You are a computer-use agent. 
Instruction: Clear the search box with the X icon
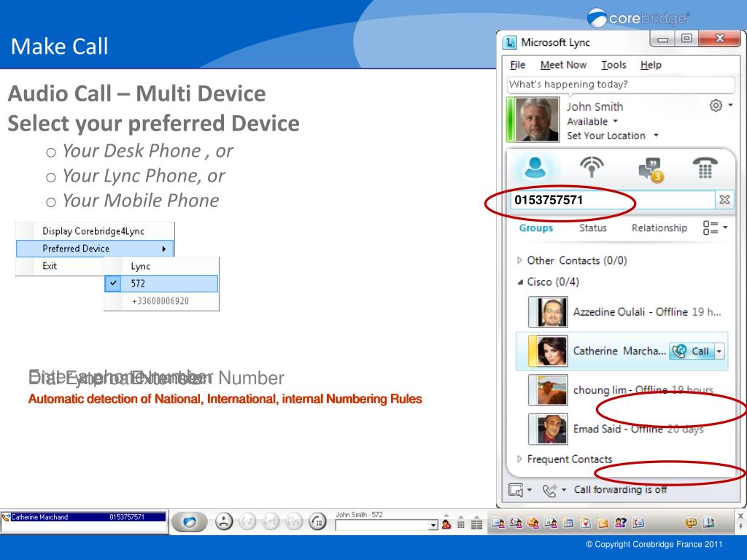[x=724, y=200]
